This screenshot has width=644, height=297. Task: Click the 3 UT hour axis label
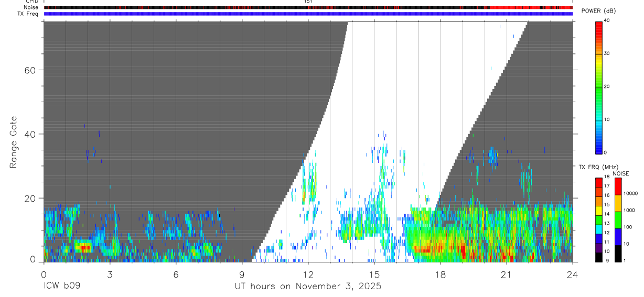coord(110,274)
